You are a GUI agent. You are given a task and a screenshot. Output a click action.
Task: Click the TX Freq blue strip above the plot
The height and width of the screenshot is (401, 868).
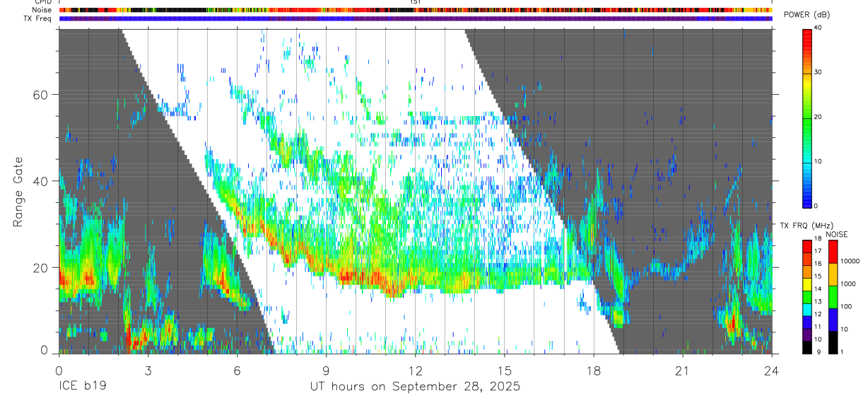(416, 18)
